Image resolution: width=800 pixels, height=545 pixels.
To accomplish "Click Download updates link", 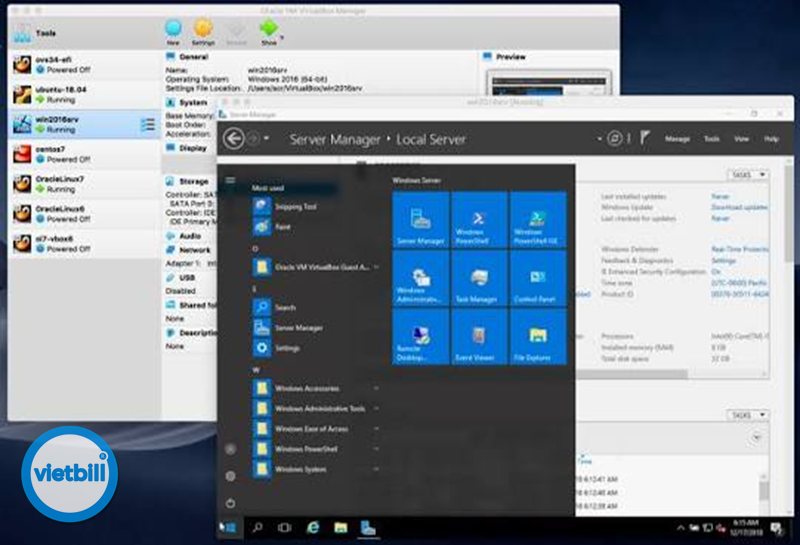I will (739, 207).
